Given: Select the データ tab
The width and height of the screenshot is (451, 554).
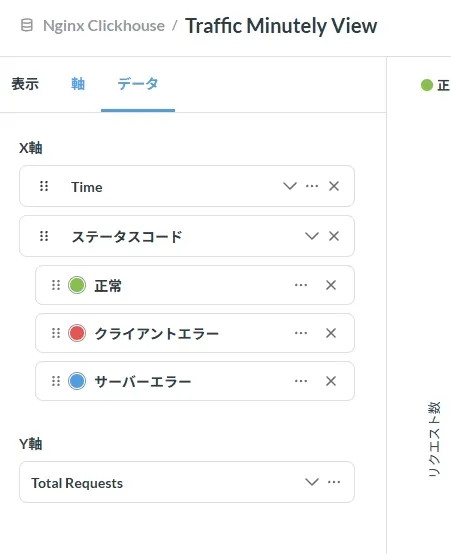Looking at the screenshot, I should pyautogui.click(x=137, y=84).
